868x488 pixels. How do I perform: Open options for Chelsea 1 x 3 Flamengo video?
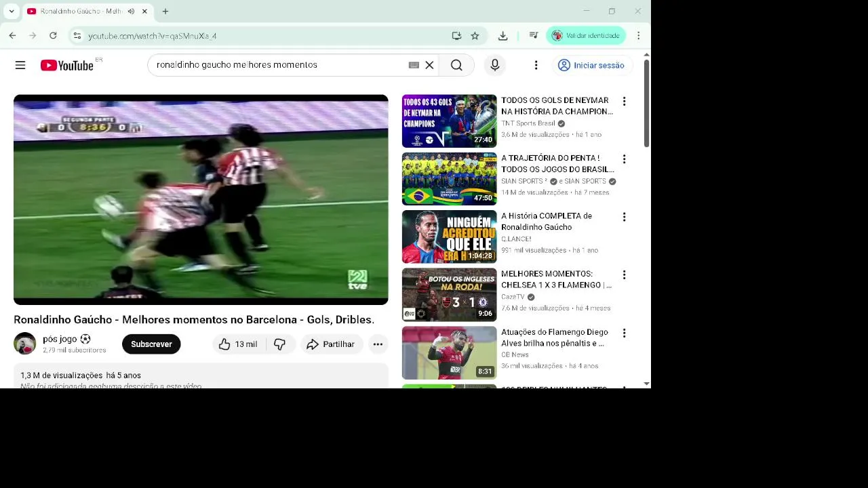click(624, 275)
